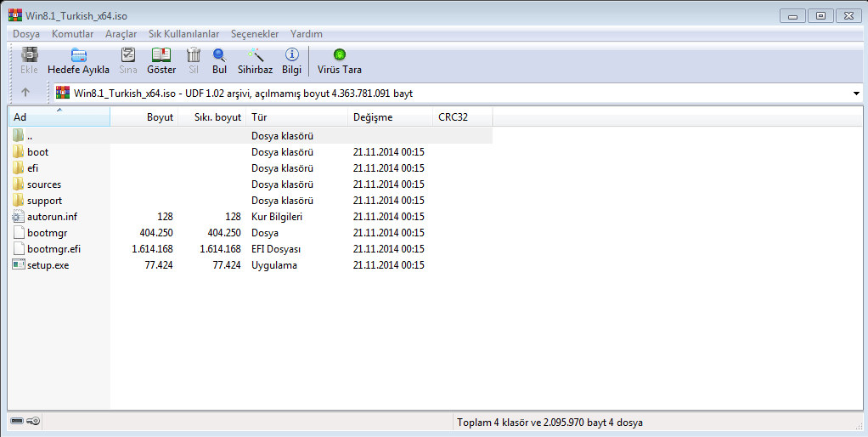Open the Araçlar menu
Screen dimensions: 868x437
click(x=121, y=34)
